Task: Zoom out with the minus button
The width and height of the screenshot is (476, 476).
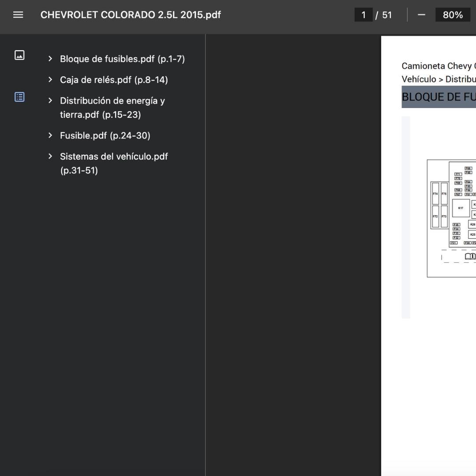Action: coord(421,15)
